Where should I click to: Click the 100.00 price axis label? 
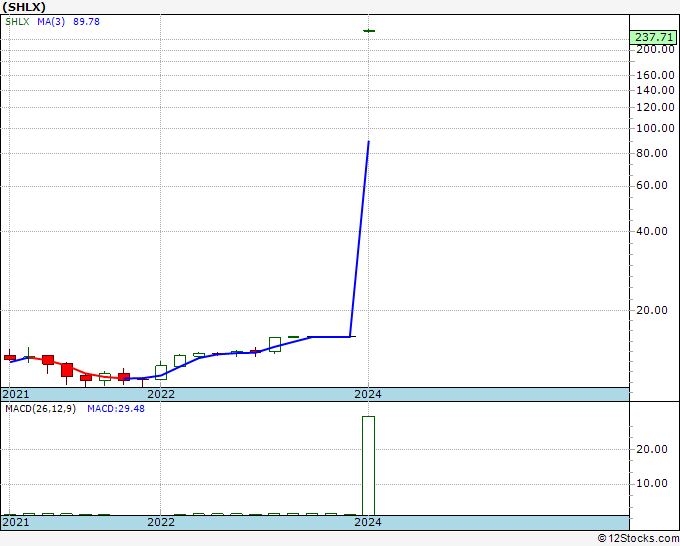(x=655, y=128)
